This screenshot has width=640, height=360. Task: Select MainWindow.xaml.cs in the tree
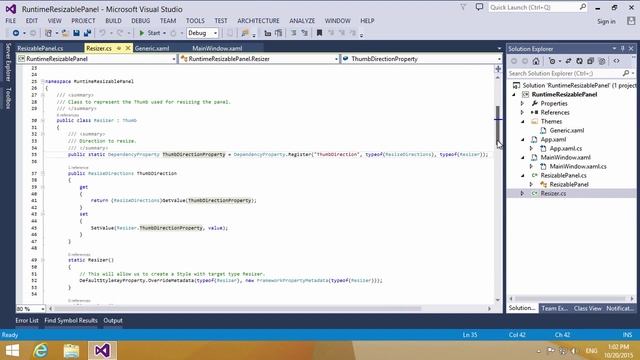578,167
